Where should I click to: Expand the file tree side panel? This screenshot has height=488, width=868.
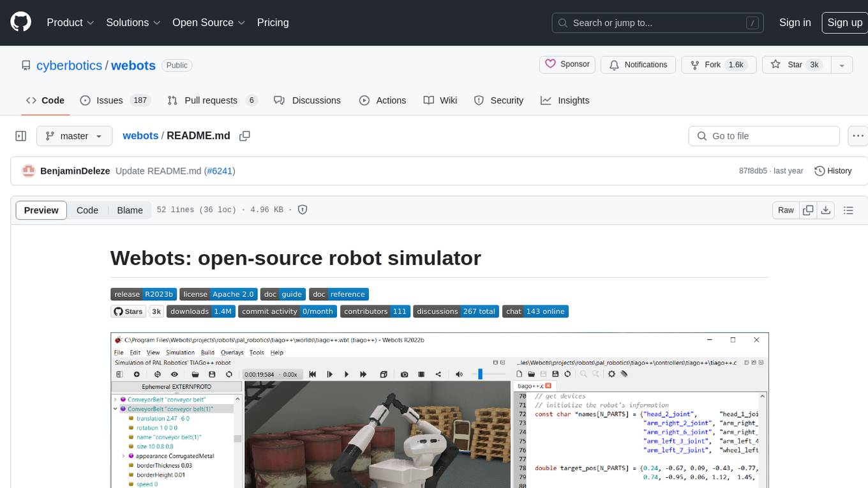tap(21, 136)
